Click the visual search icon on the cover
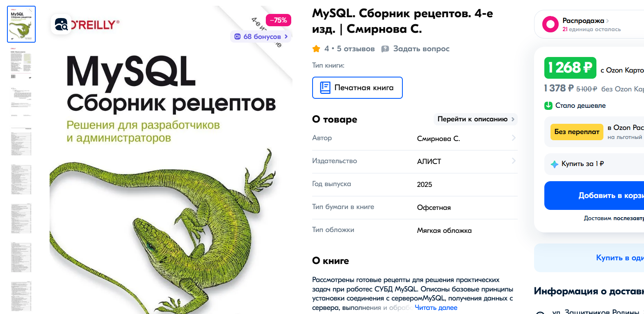 (61, 25)
